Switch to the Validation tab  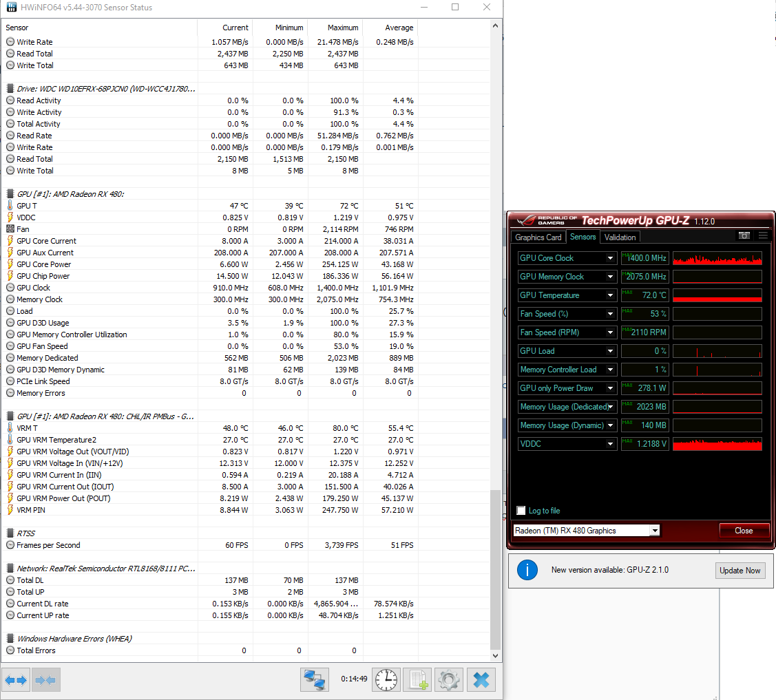[x=620, y=237]
